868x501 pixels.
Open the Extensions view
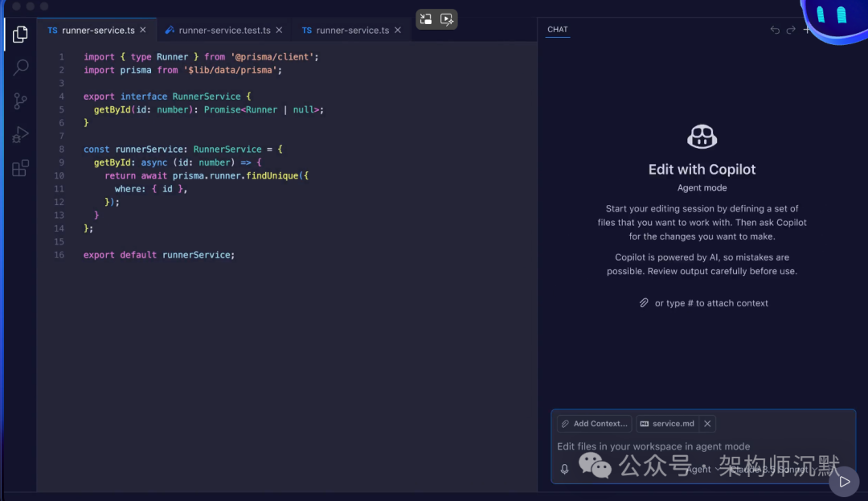tap(20, 168)
